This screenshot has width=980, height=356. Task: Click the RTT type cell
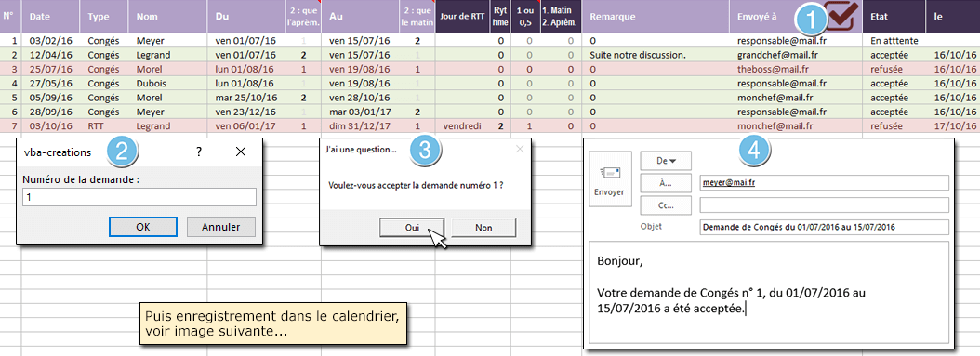coord(104,126)
